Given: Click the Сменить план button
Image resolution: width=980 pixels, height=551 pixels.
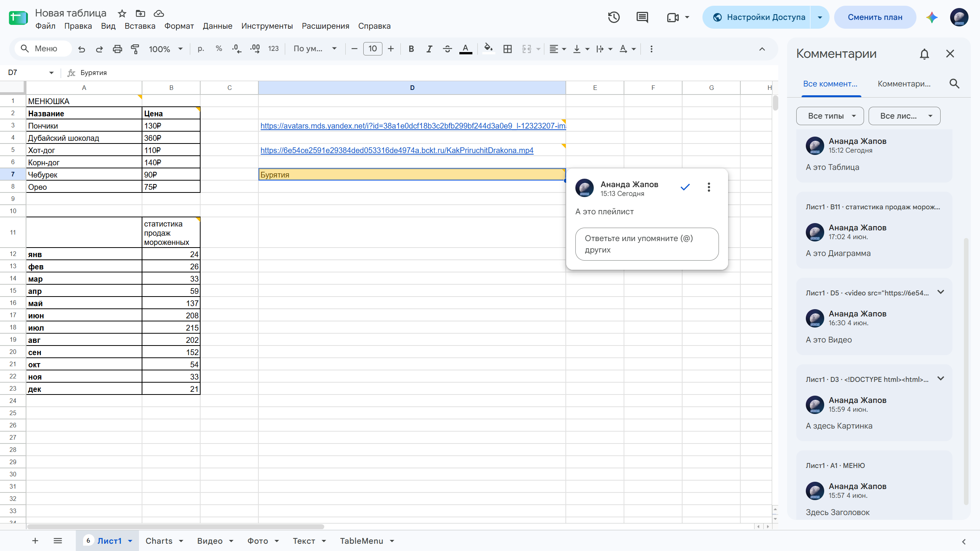Looking at the screenshot, I should [875, 17].
